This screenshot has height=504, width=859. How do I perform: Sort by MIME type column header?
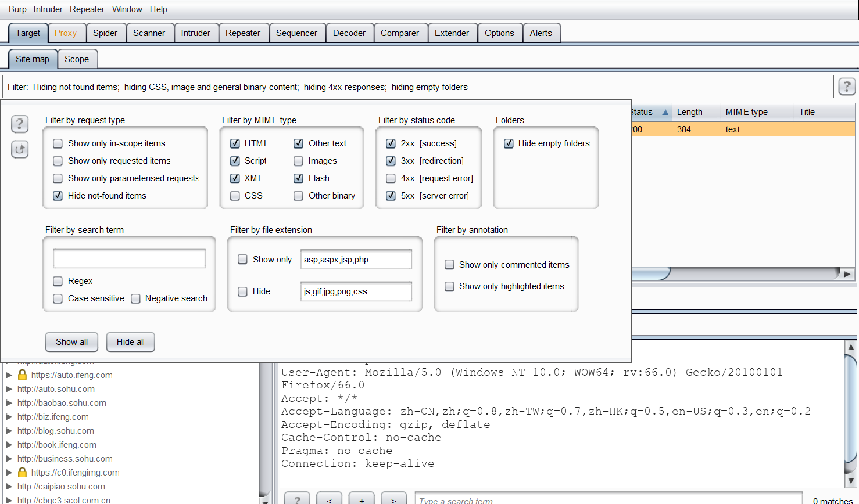pos(757,112)
